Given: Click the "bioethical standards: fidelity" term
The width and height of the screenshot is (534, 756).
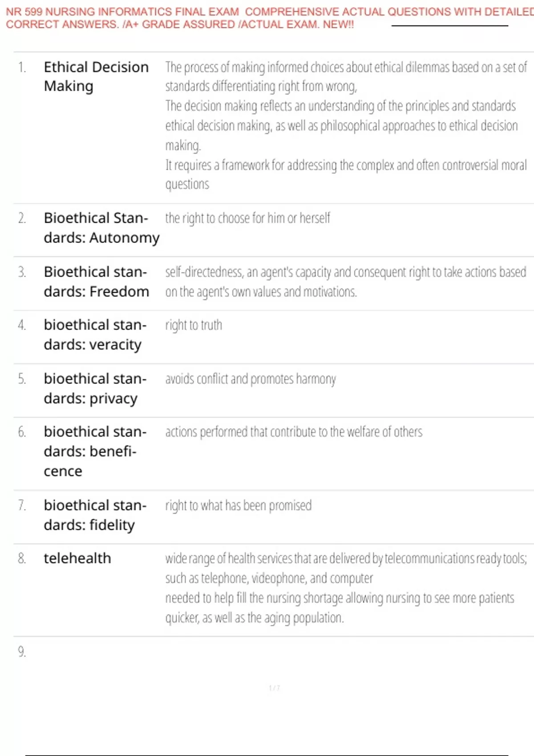Looking at the screenshot, I should point(95,515).
